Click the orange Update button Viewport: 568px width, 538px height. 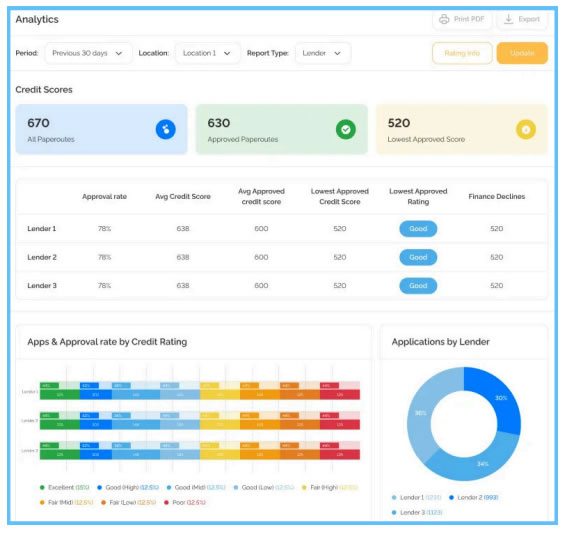(522, 53)
